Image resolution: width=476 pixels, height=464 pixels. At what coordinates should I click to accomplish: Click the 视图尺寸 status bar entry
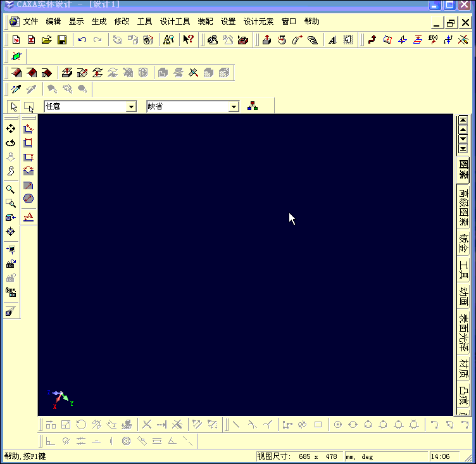299,456
